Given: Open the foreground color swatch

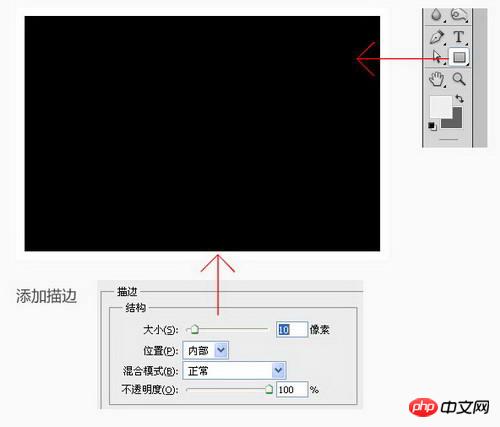Looking at the screenshot, I should [x=440, y=107].
